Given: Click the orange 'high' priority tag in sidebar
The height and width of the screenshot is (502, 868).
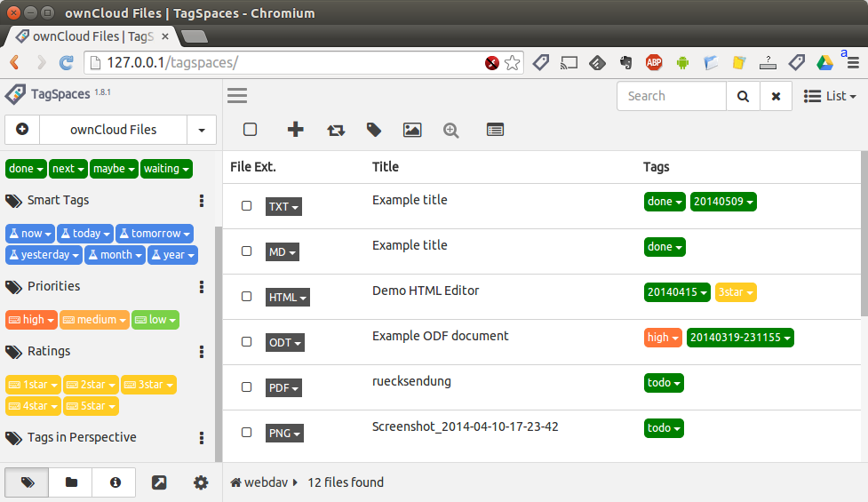Looking at the screenshot, I should click(32, 320).
